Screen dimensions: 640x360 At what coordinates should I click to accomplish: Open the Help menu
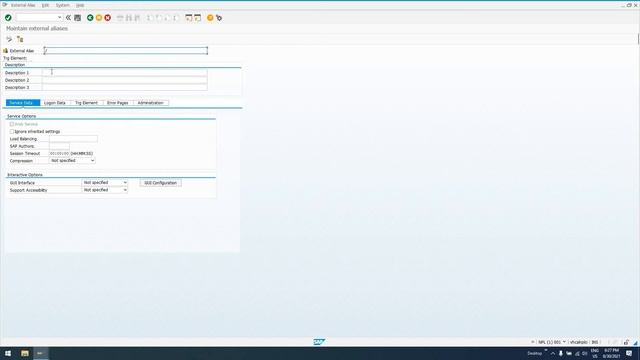pyautogui.click(x=80, y=5)
